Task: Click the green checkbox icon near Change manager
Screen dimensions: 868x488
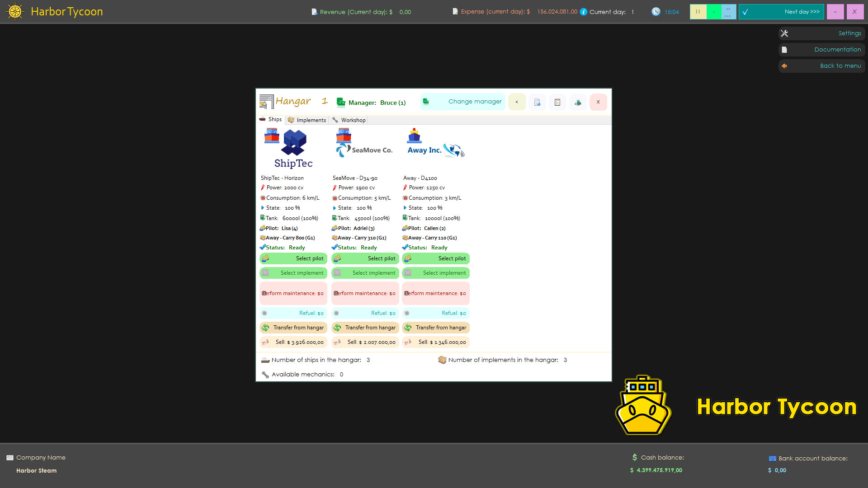Action: click(425, 102)
